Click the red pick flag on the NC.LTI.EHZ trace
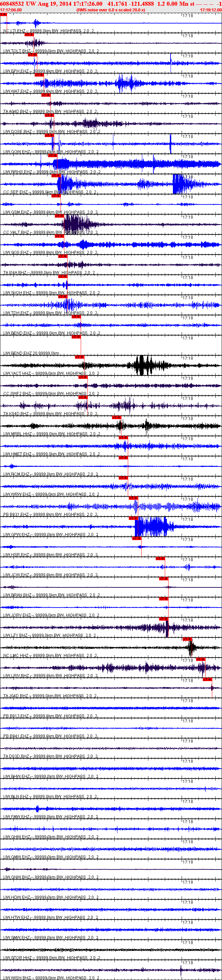The image size is (222, 980). tap(3, 14)
